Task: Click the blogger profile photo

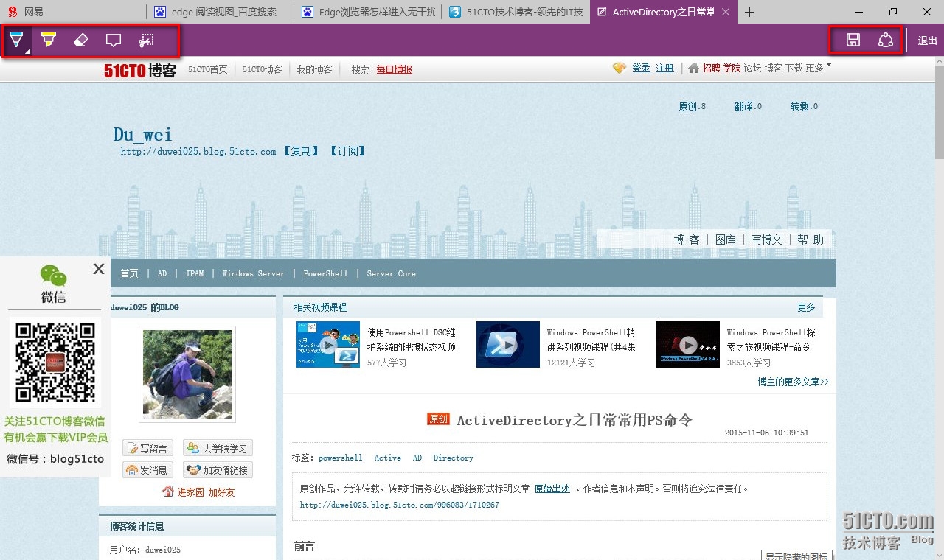Action: click(187, 374)
